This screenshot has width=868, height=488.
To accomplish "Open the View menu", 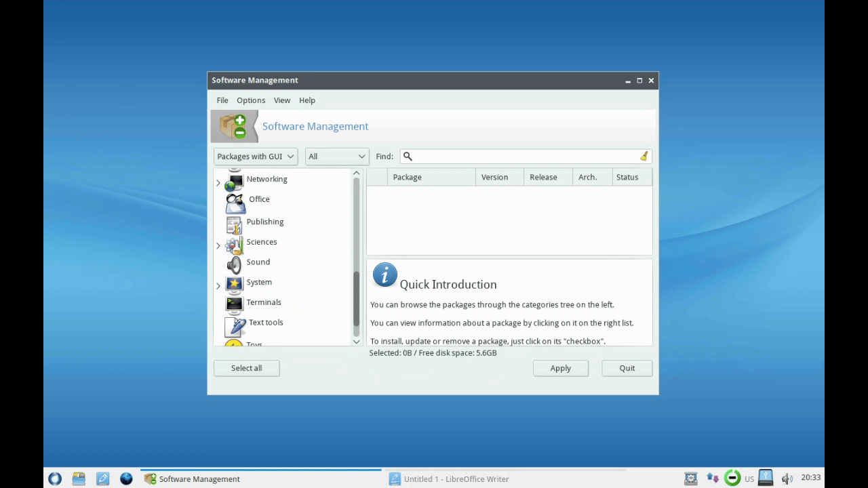I will point(281,100).
